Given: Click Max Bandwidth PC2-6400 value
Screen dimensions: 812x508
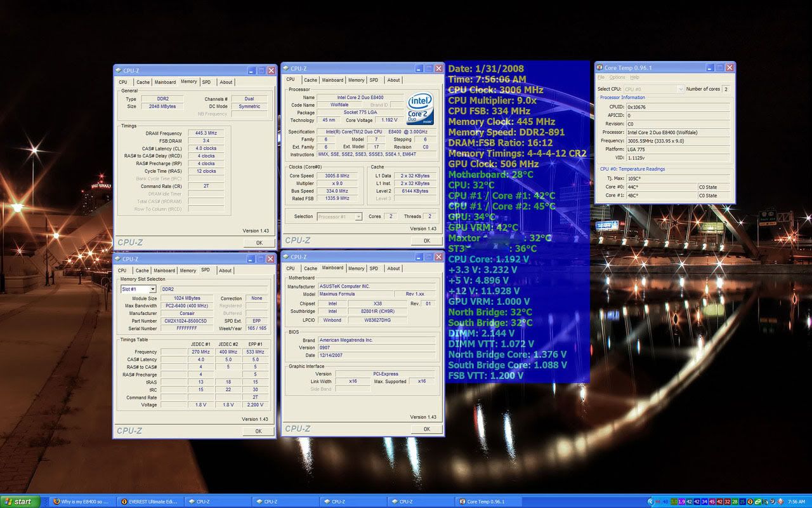Looking at the screenshot, I should 188,306.
